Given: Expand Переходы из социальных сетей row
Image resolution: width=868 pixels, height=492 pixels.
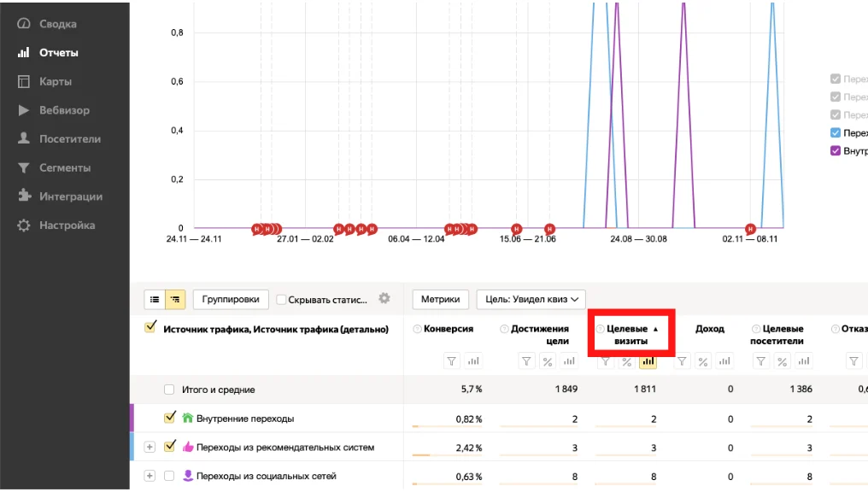Looking at the screenshot, I should [x=150, y=476].
